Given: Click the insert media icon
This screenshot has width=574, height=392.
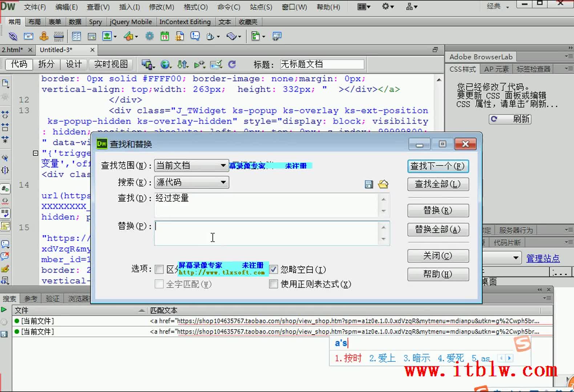Looking at the screenshot, I should [x=128, y=36].
